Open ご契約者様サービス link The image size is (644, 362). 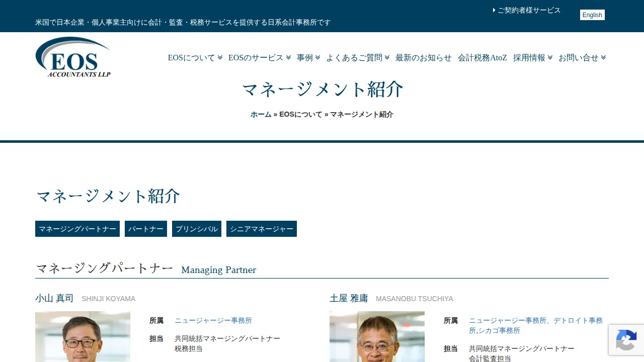coord(529,10)
